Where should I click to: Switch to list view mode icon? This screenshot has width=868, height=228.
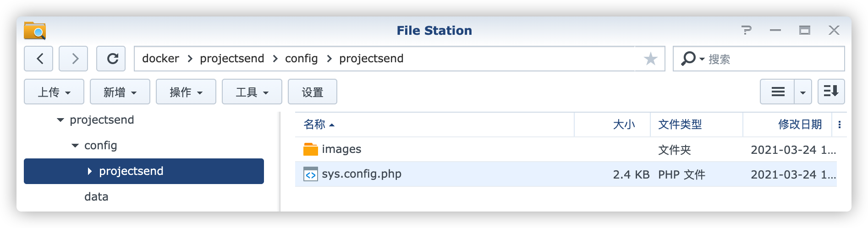point(778,92)
